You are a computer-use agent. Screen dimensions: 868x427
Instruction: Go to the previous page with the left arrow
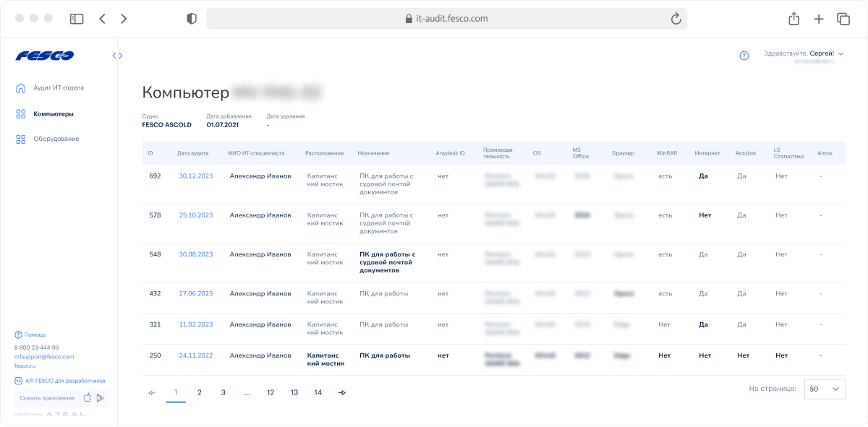click(x=152, y=392)
